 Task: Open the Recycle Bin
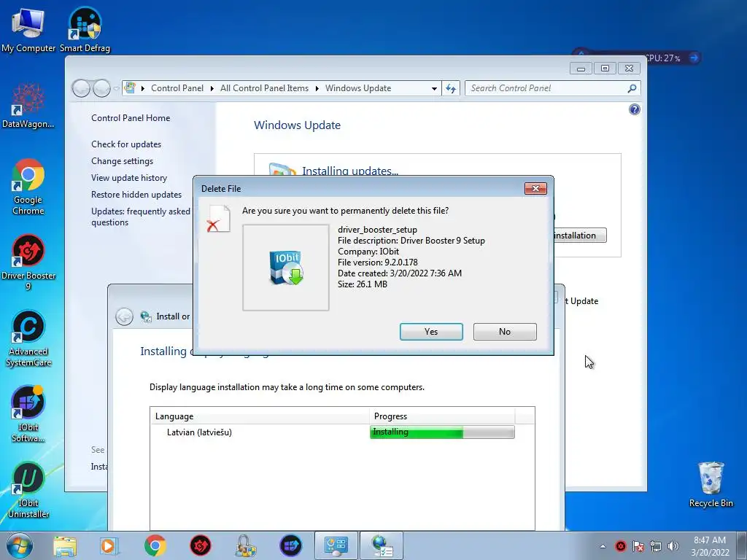[x=711, y=485]
